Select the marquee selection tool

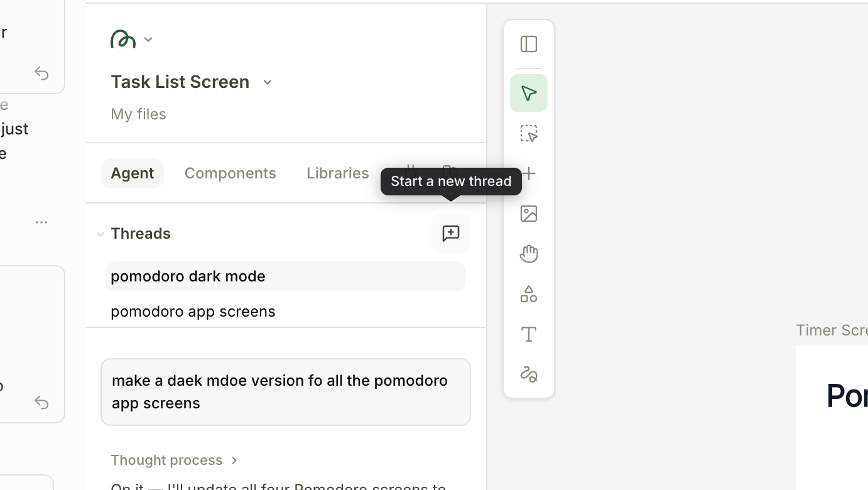point(529,133)
